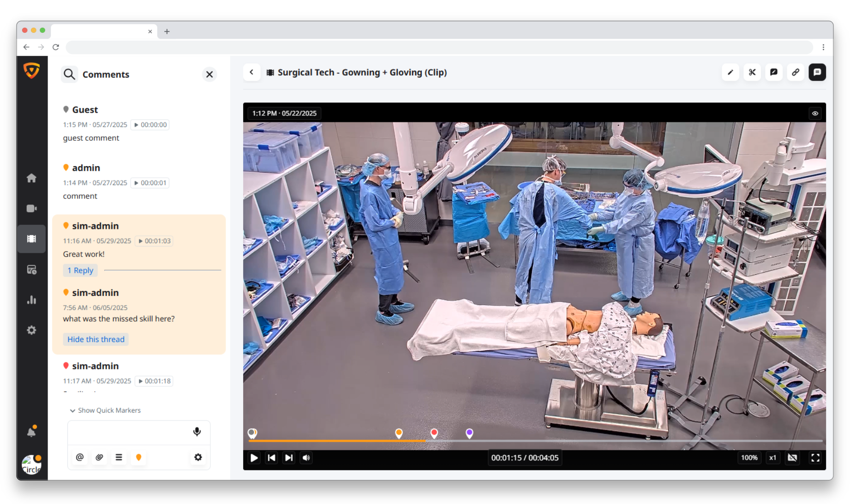Choose the orange marker color pin

coord(138,457)
